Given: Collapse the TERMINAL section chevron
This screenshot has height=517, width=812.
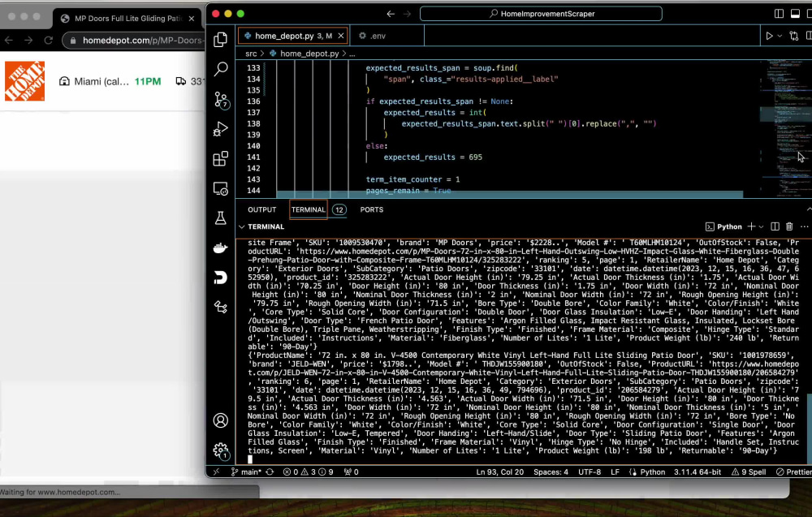Looking at the screenshot, I should click(242, 226).
